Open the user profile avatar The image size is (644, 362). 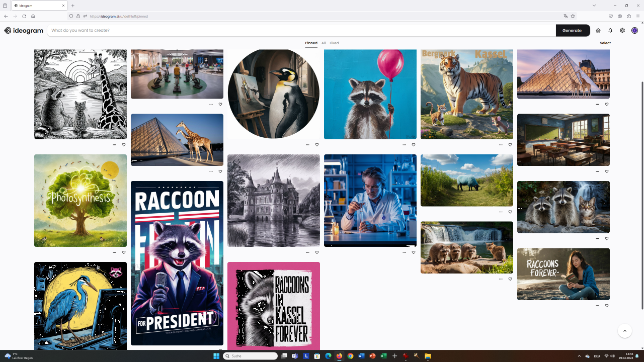(635, 30)
